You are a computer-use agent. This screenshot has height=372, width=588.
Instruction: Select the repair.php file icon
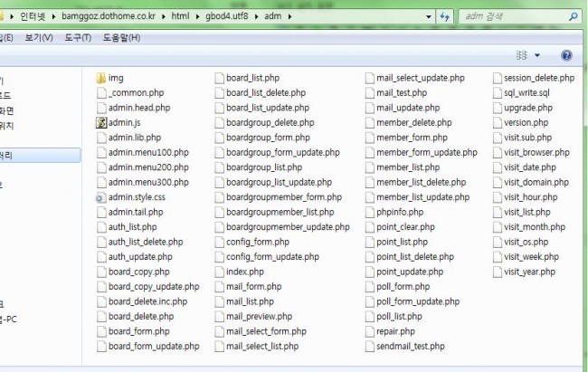click(370, 331)
